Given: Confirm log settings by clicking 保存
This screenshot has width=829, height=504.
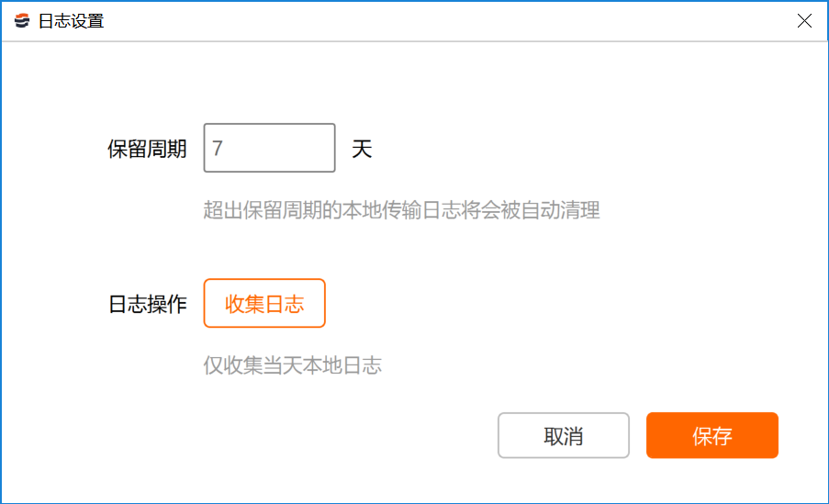Looking at the screenshot, I should click(x=711, y=435).
